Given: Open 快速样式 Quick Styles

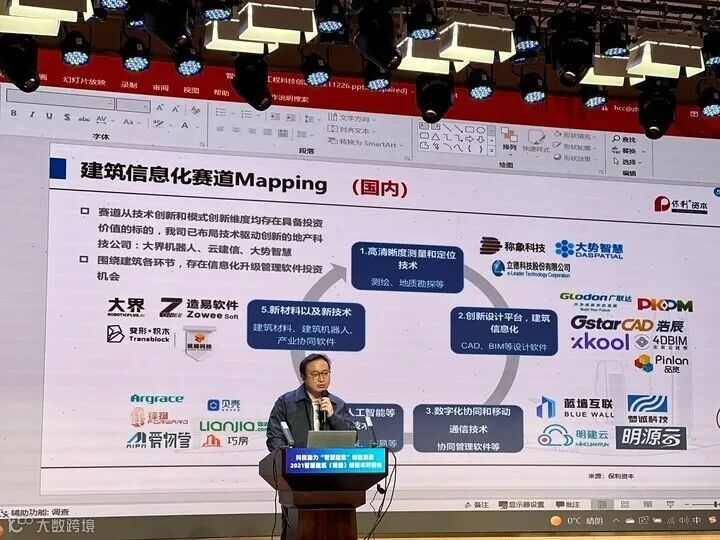Looking at the screenshot, I should (535, 141).
